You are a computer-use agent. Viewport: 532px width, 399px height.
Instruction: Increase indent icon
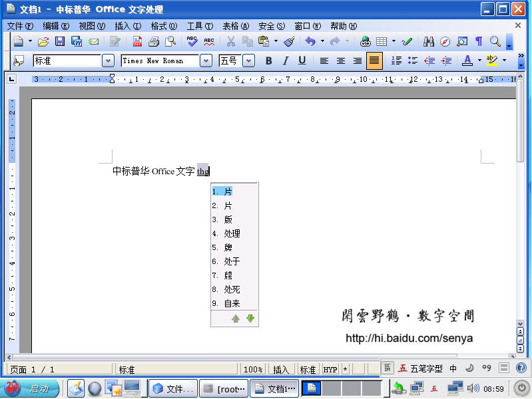pyautogui.click(x=446, y=61)
